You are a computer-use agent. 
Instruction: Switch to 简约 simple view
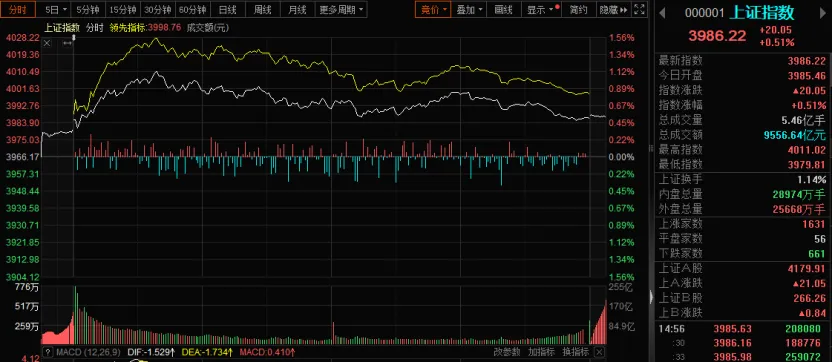pyautogui.click(x=578, y=9)
